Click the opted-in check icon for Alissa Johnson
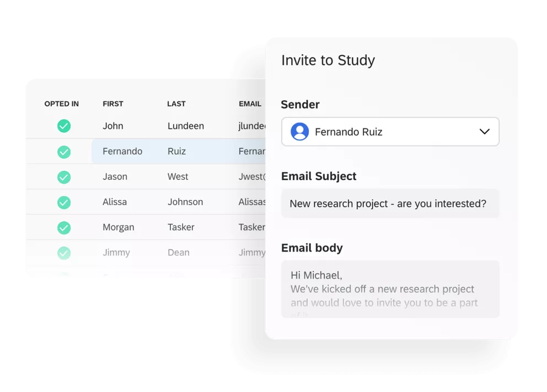Viewport: 547px width, 392px height. click(64, 202)
